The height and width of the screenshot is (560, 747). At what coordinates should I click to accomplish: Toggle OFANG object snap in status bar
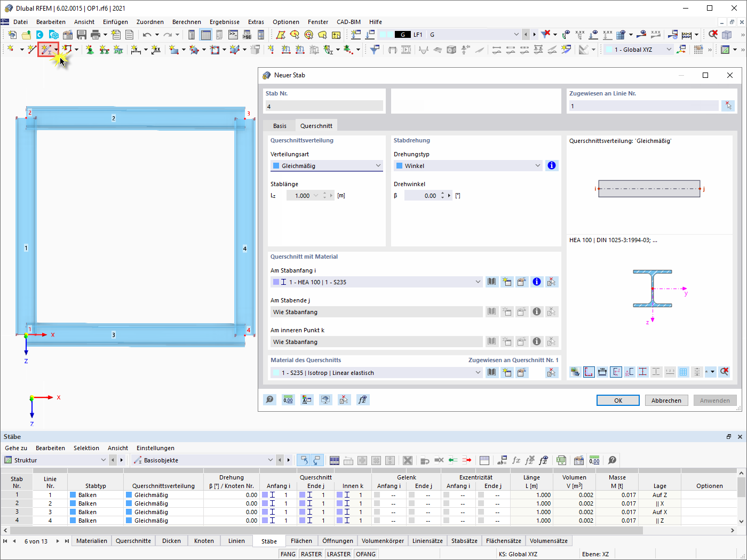(x=366, y=554)
